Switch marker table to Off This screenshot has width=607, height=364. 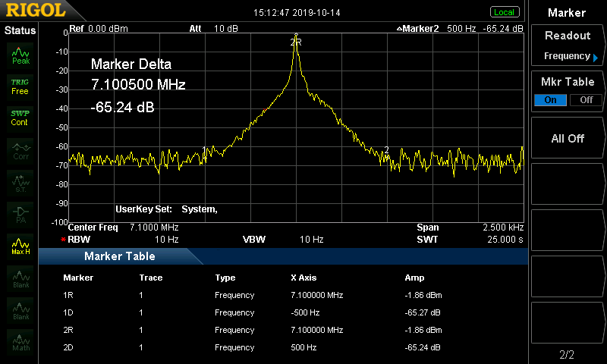(585, 100)
